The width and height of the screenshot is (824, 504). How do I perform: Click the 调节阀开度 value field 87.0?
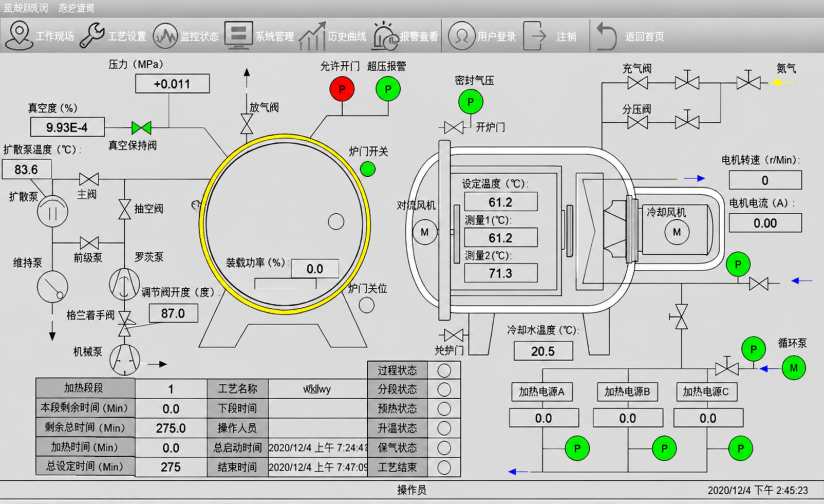click(173, 313)
